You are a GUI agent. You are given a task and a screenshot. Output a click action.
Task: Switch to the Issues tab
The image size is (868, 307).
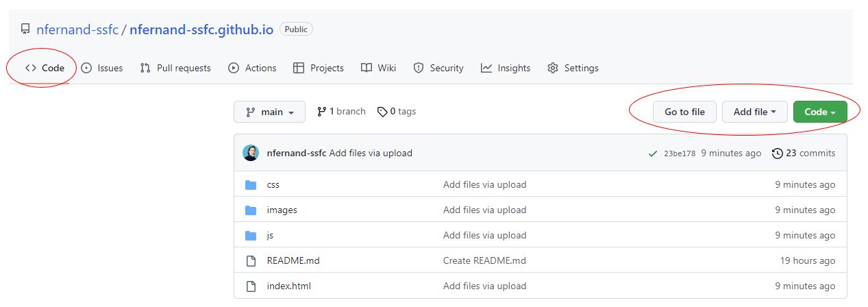pos(102,68)
